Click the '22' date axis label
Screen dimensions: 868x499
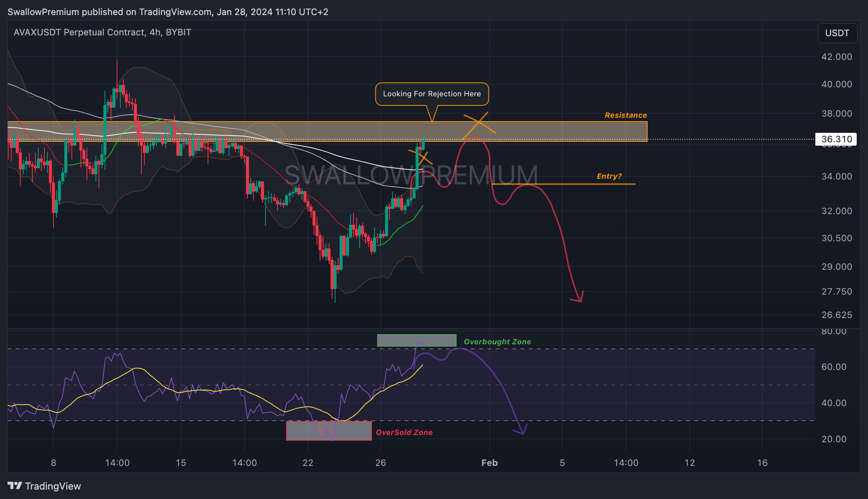[308, 463]
